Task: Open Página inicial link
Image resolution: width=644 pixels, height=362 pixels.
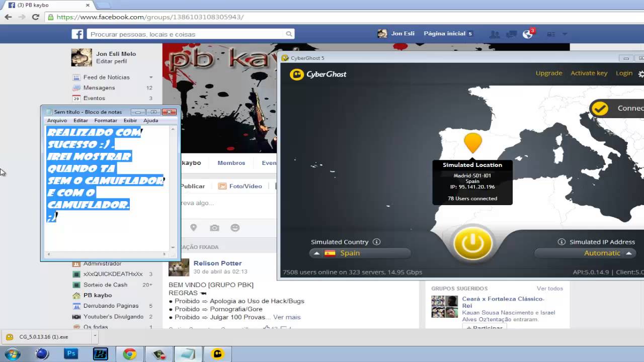Action: coord(444,34)
